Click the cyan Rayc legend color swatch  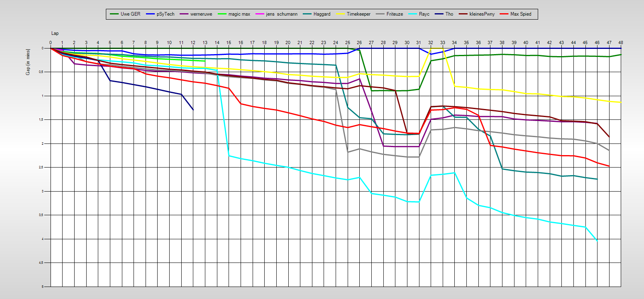coord(413,14)
